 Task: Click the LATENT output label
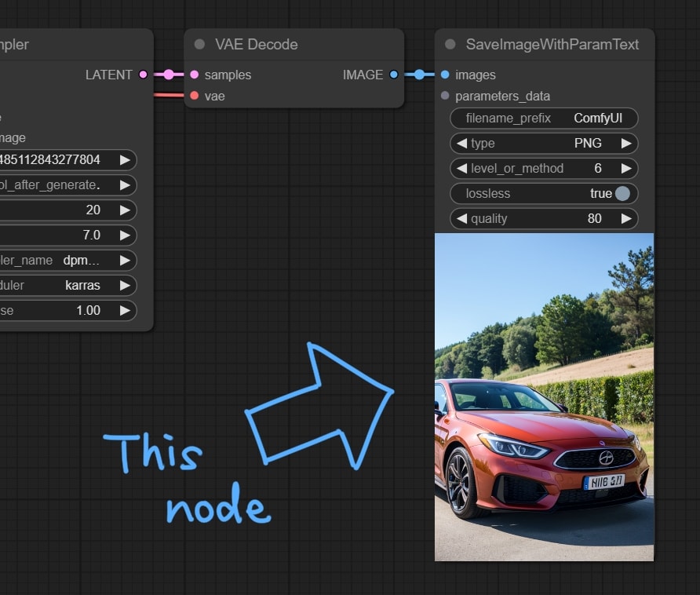click(x=109, y=75)
